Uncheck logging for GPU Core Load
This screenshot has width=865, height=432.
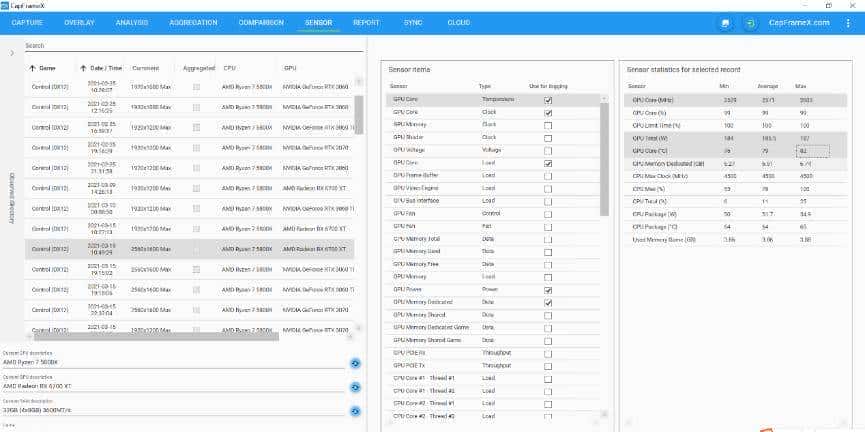coord(548,164)
